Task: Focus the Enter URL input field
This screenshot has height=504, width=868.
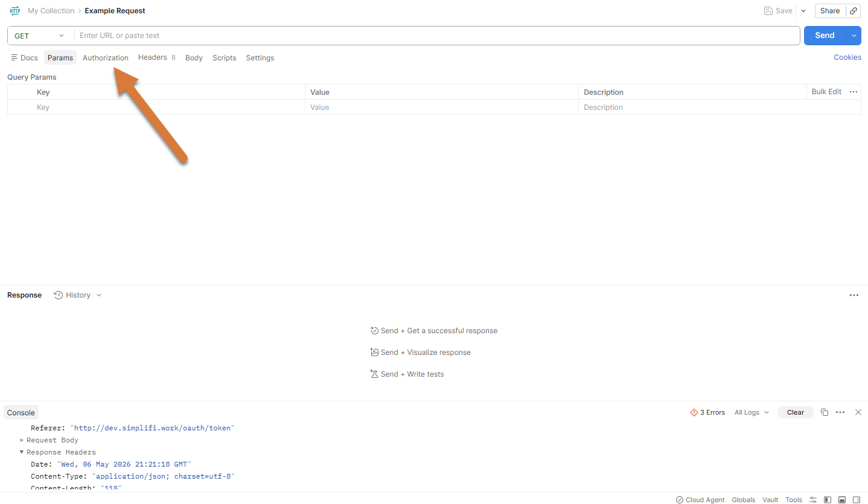Action: (x=437, y=36)
